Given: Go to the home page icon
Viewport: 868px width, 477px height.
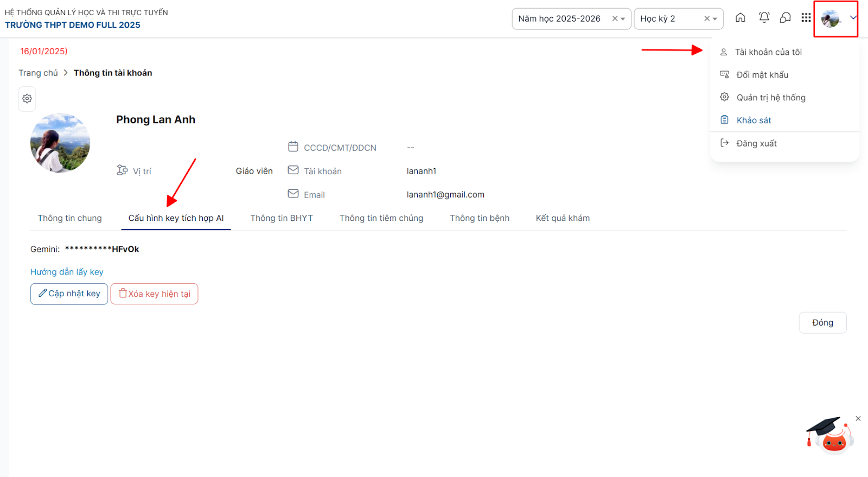Looking at the screenshot, I should click(x=740, y=18).
